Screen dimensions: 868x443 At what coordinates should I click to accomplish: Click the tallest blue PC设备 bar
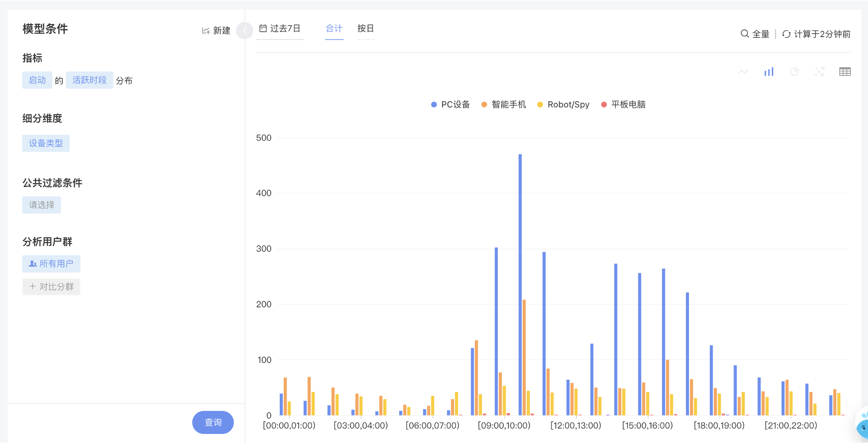point(520,285)
